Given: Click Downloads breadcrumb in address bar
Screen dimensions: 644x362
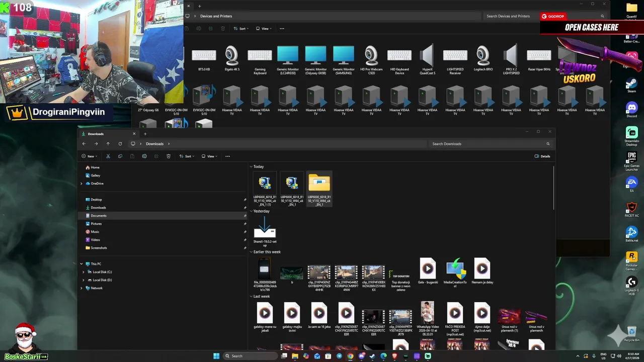Looking at the screenshot, I should pos(154,144).
